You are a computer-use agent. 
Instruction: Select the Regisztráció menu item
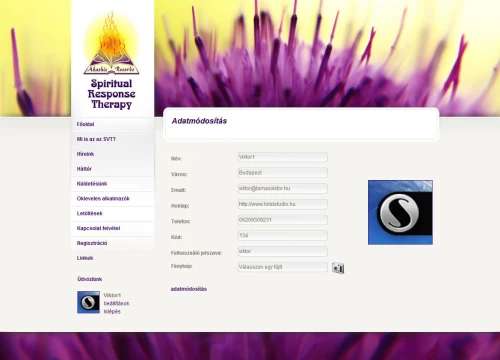coord(92,243)
